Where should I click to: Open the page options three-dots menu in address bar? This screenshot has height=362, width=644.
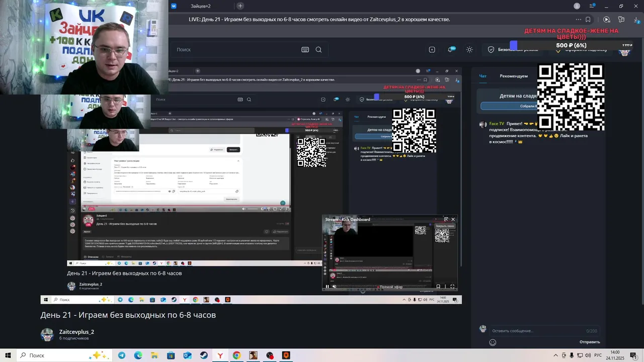(579, 20)
